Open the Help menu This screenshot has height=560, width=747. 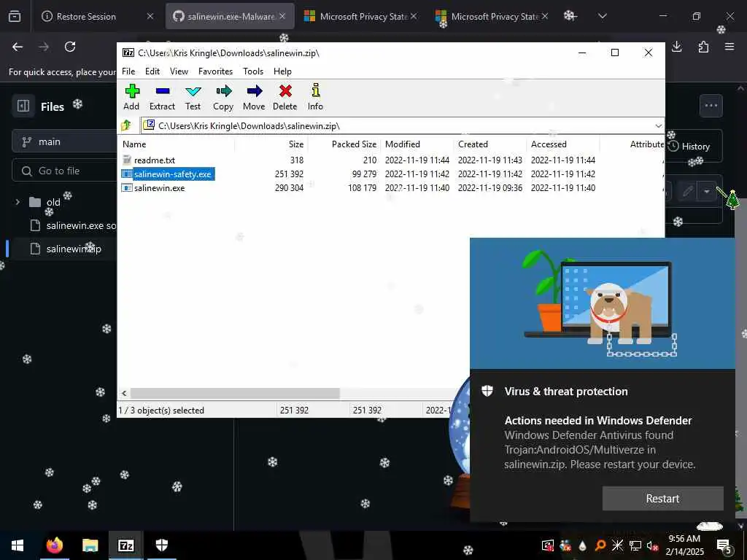(282, 71)
